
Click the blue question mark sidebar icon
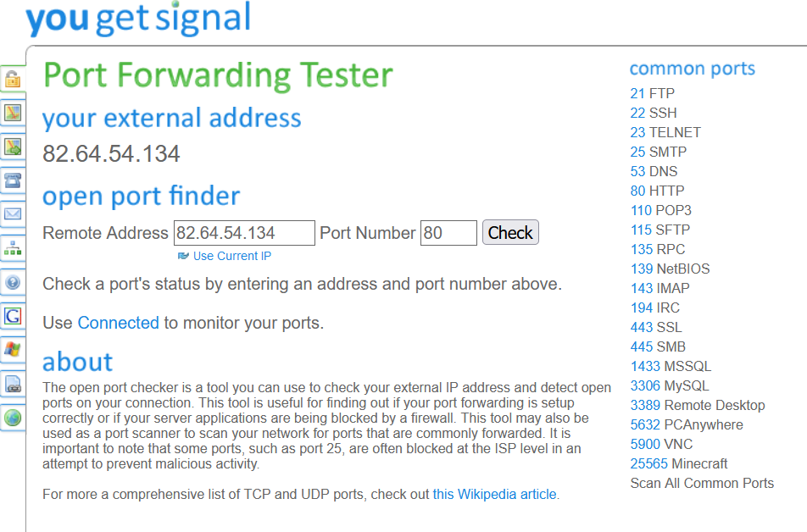tap(12, 282)
